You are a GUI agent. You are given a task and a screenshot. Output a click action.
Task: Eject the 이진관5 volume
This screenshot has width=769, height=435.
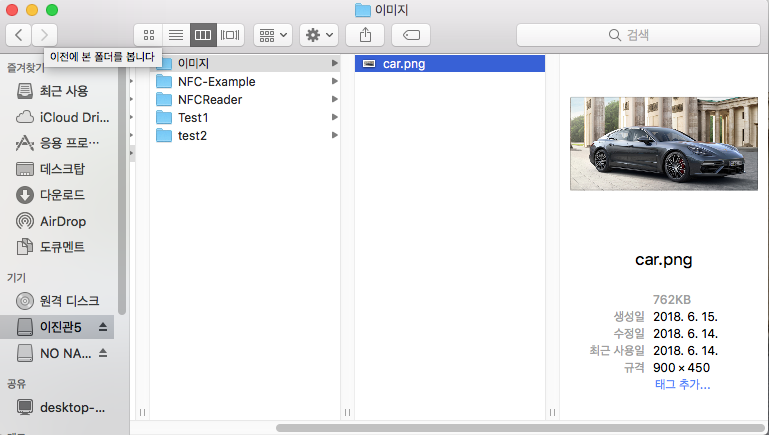coord(103,328)
